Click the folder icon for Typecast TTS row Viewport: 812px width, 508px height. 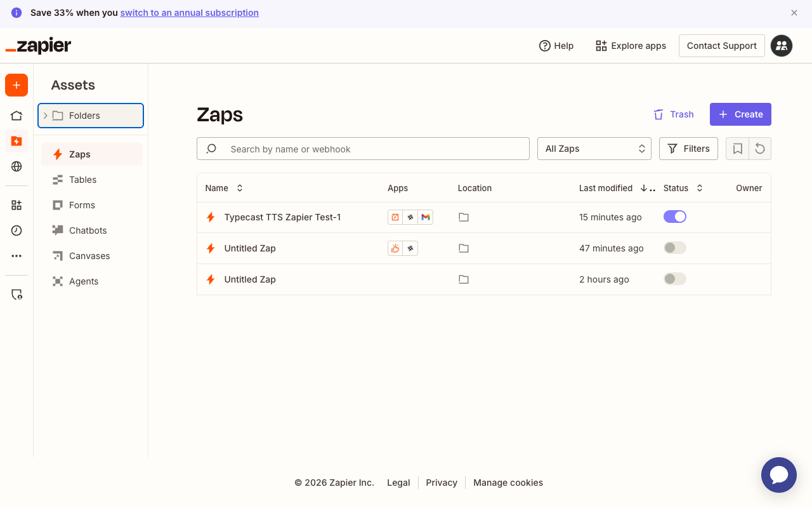click(x=464, y=217)
